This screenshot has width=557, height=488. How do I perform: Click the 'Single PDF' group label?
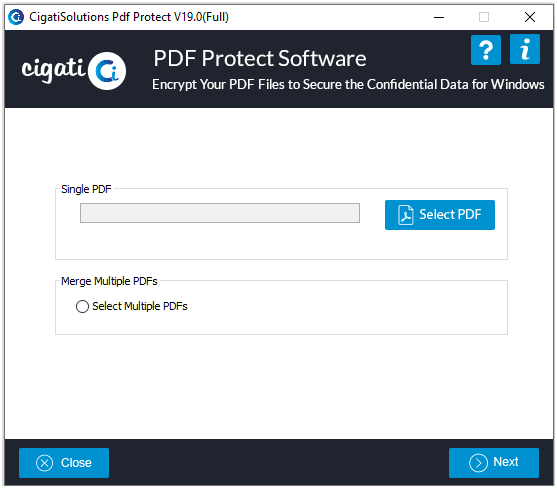point(86,189)
